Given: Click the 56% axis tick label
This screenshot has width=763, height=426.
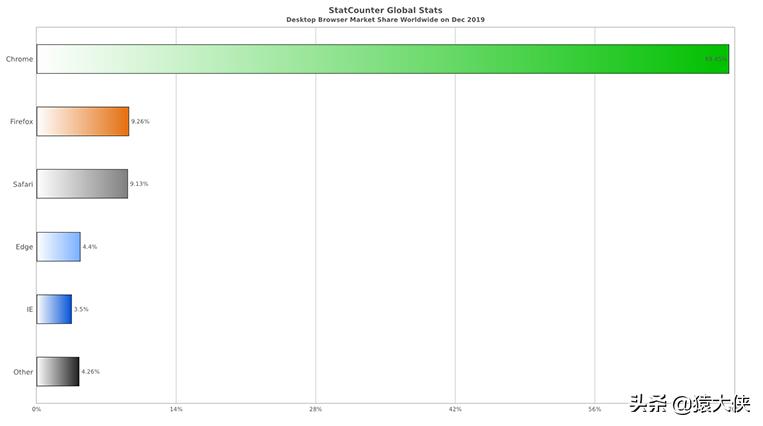Looking at the screenshot, I should 595,409.
